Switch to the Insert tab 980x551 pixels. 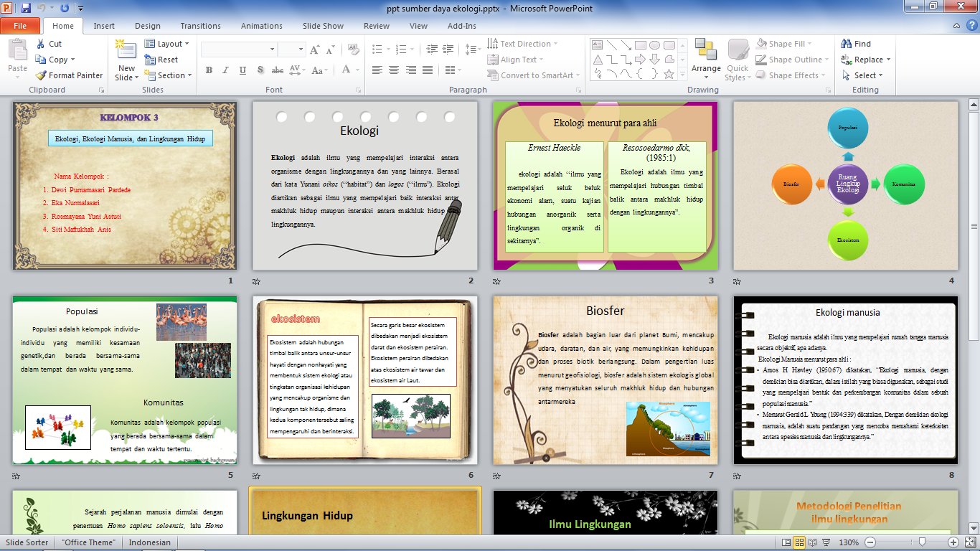104,26
